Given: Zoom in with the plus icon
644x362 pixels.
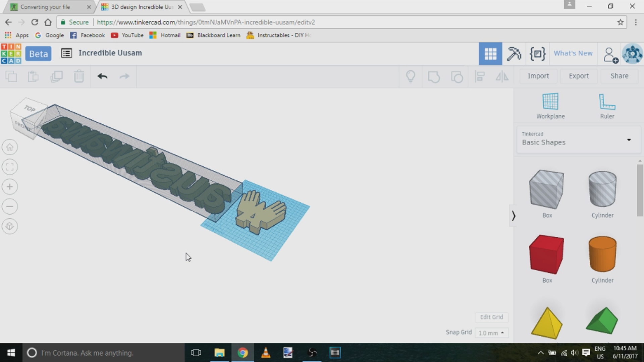Looking at the screenshot, I should (10, 187).
